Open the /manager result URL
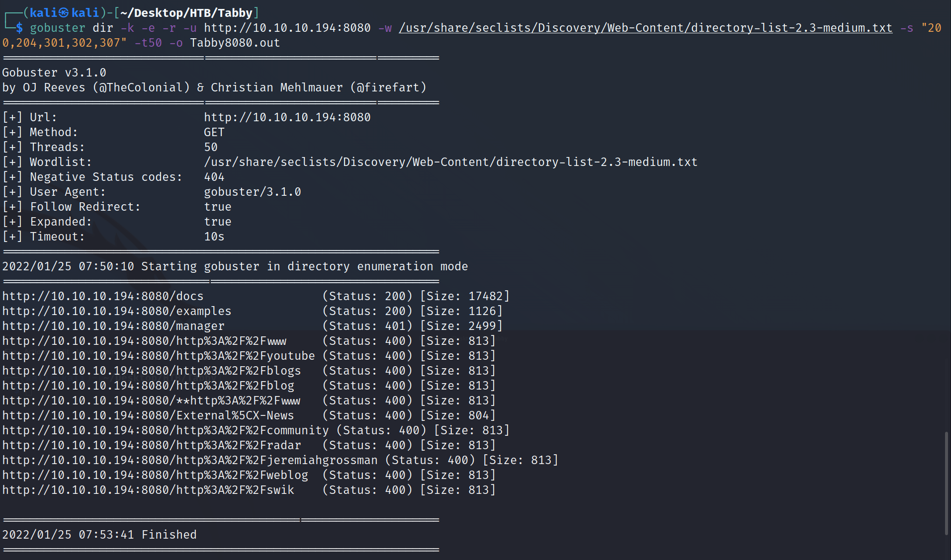 point(113,326)
